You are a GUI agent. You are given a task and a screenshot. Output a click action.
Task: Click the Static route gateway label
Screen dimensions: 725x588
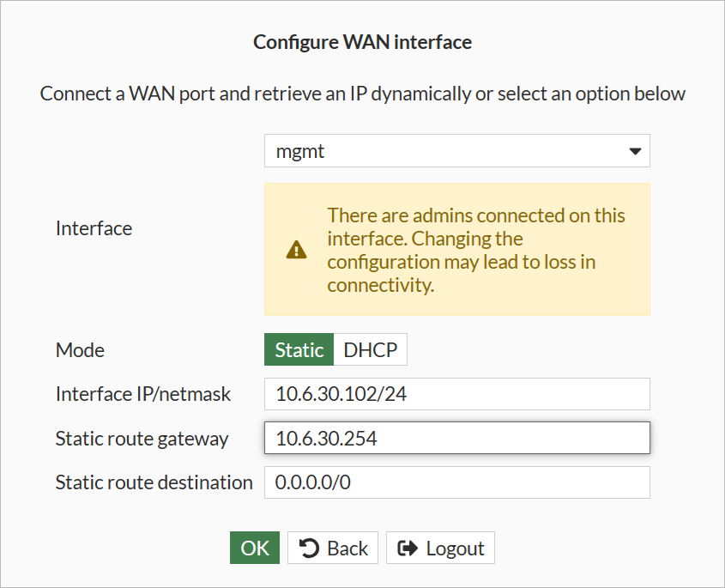coord(142,439)
